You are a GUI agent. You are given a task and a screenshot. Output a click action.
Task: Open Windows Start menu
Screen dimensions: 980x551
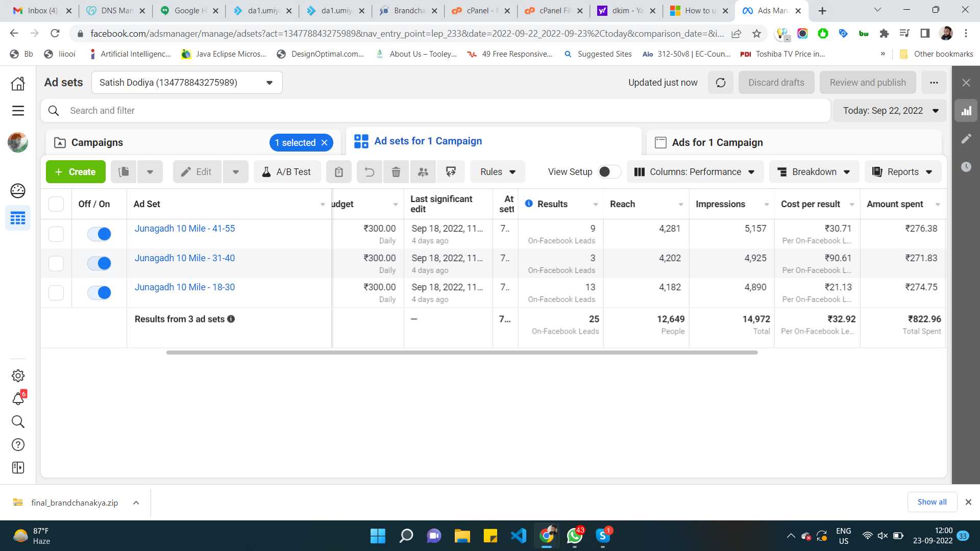pos(378,536)
